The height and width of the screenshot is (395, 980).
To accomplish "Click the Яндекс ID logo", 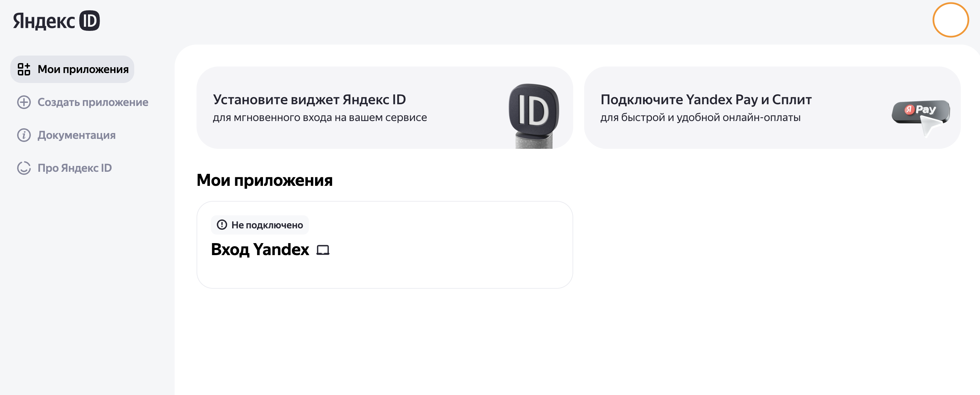I will (56, 21).
